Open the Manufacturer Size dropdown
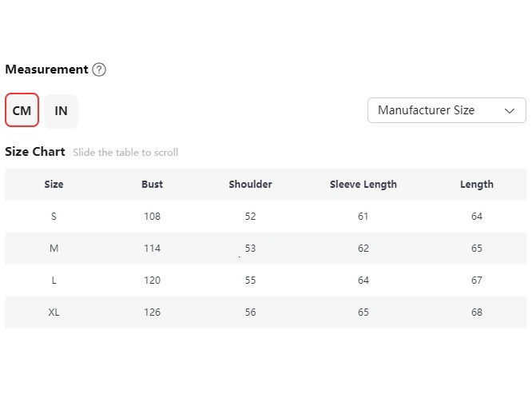The height and width of the screenshot is (410, 532). click(446, 110)
